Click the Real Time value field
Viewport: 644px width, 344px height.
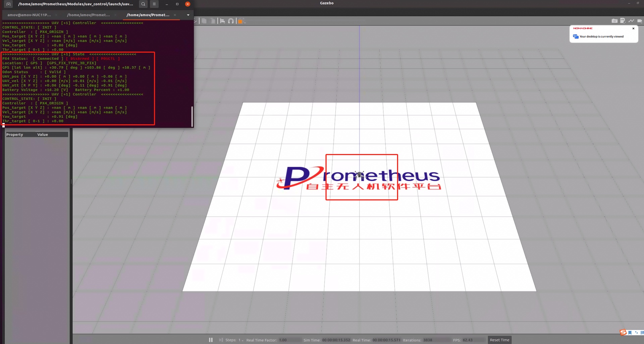click(386, 340)
